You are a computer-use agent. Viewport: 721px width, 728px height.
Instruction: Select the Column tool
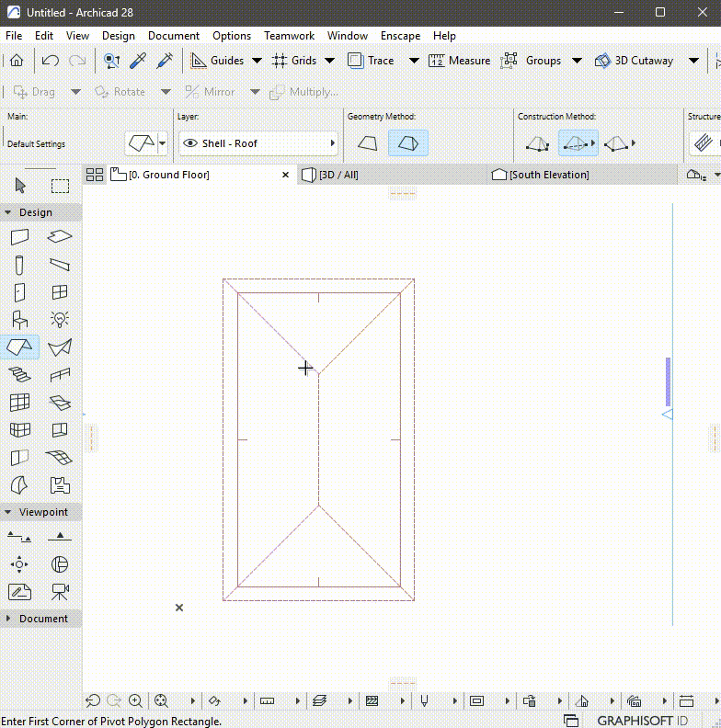(19, 266)
